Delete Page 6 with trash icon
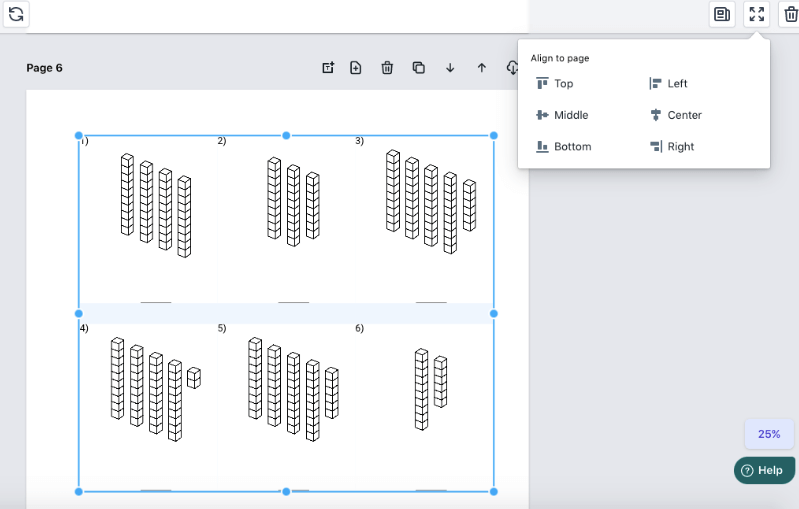The height and width of the screenshot is (509, 799). (x=387, y=67)
